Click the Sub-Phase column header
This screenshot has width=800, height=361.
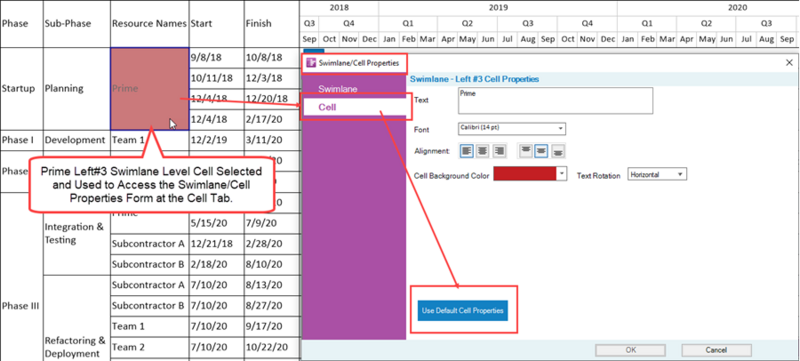point(77,23)
